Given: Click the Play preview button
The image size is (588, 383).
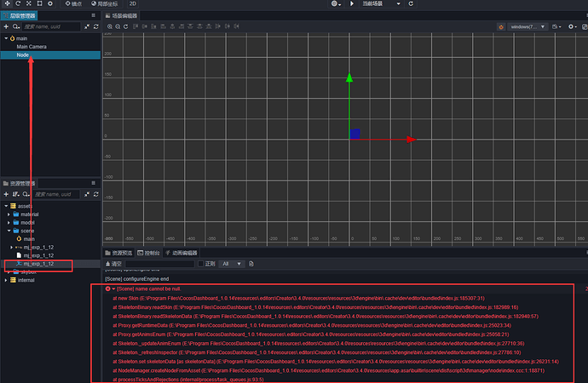Looking at the screenshot, I should (x=352, y=3).
